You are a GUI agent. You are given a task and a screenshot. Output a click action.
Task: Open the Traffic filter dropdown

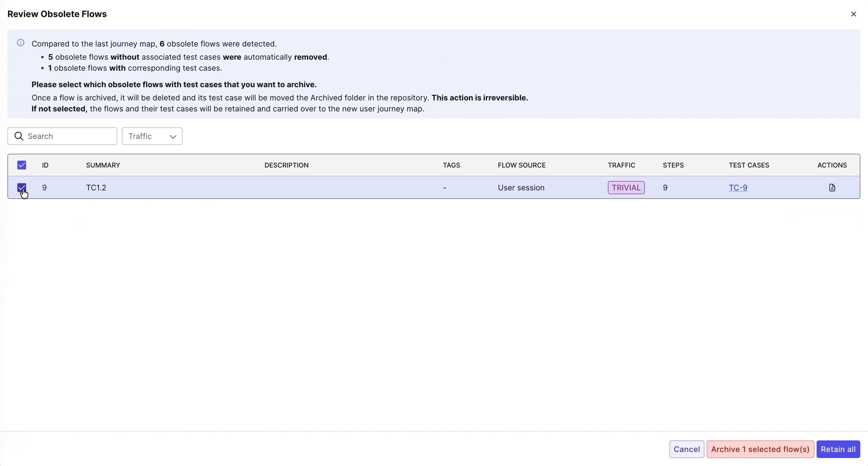click(x=152, y=136)
